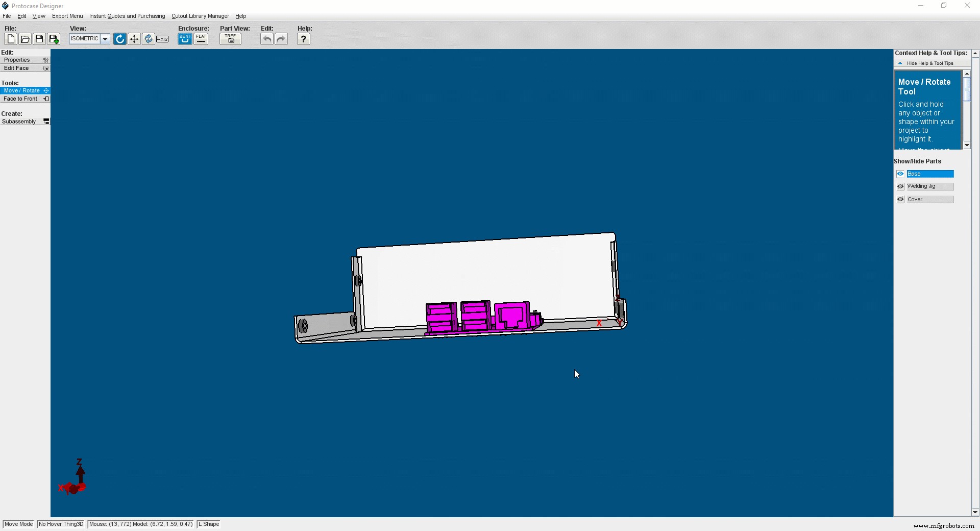Click the Undo arrow icon
980x531 pixels.
(x=266, y=39)
